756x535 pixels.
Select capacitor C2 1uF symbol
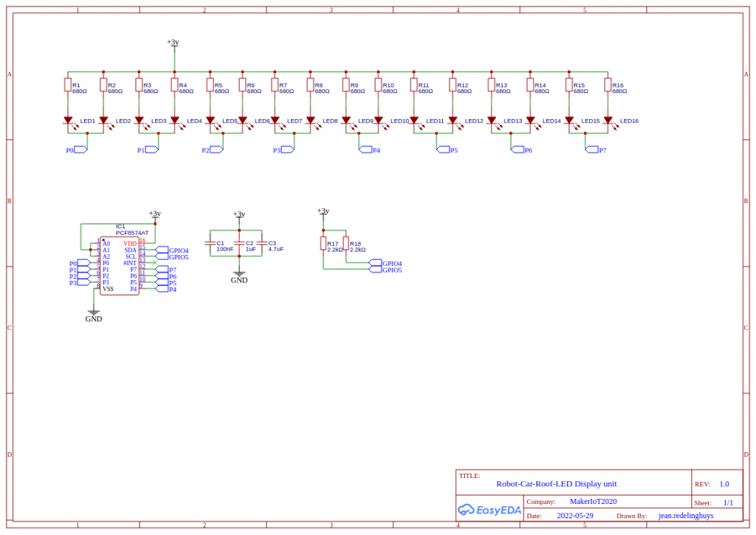[x=239, y=243]
